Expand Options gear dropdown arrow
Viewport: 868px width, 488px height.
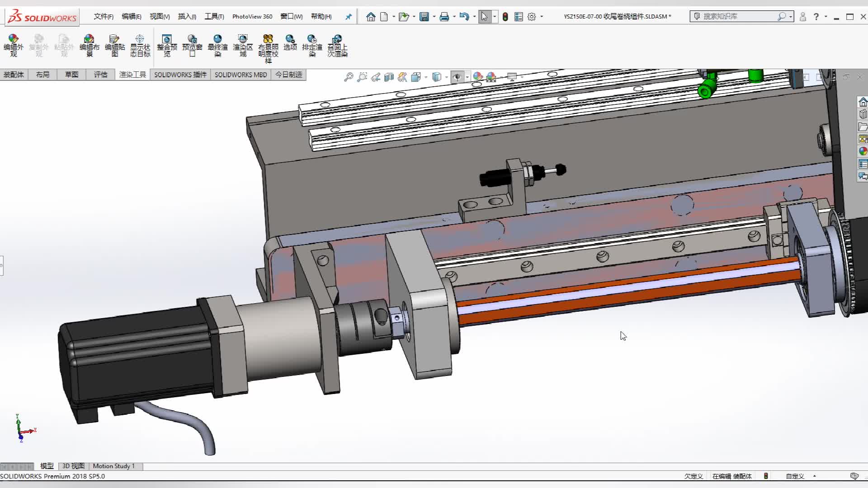[542, 17]
